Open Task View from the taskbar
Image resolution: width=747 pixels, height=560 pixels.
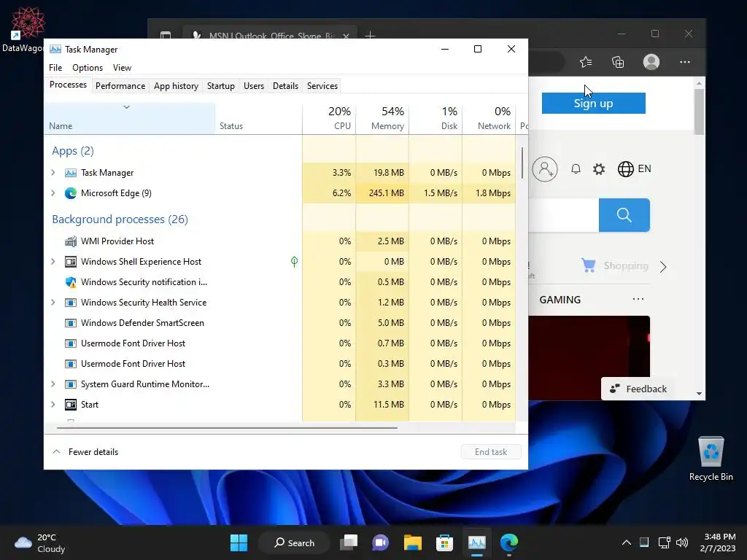[x=349, y=542]
